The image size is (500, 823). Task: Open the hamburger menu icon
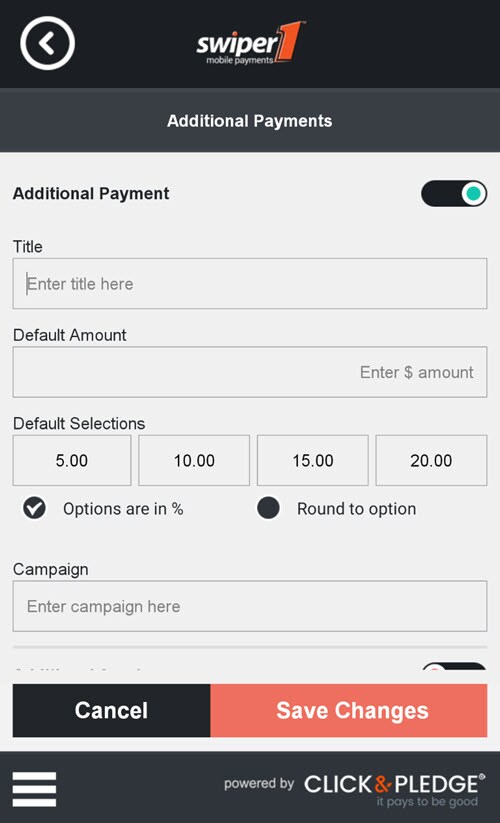point(34,789)
